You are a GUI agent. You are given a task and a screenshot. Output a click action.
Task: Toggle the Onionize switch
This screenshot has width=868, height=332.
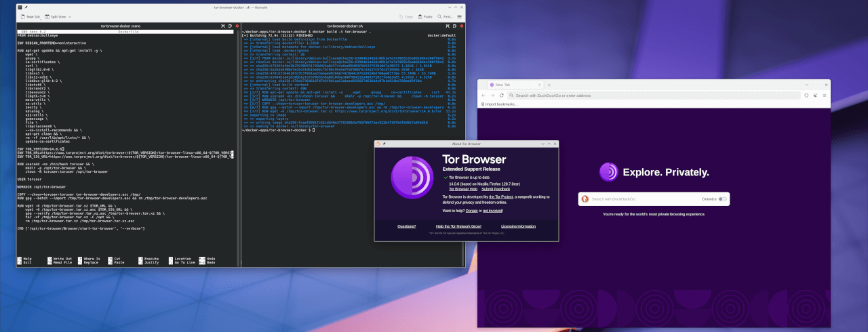point(723,199)
